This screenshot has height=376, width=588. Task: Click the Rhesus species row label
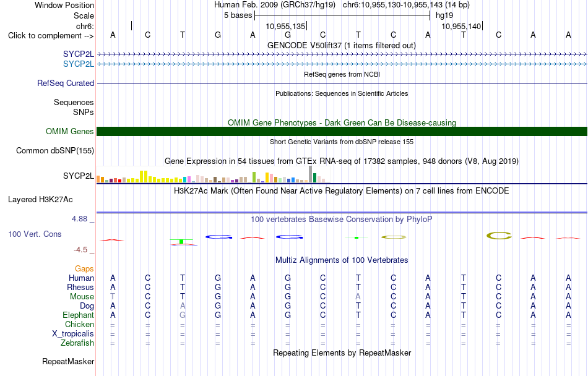click(x=80, y=287)
